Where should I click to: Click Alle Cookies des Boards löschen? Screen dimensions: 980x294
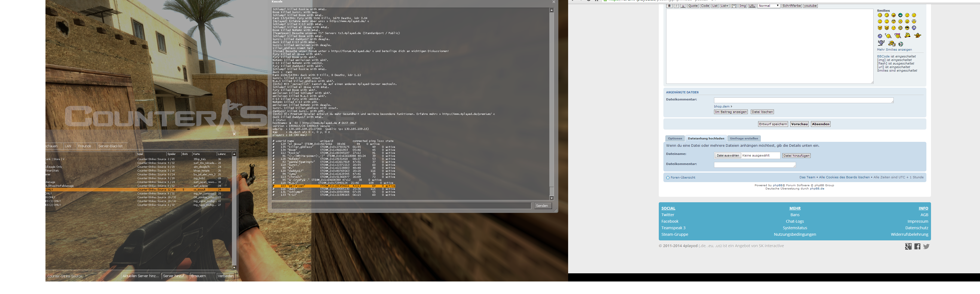(x=844, y=177)
